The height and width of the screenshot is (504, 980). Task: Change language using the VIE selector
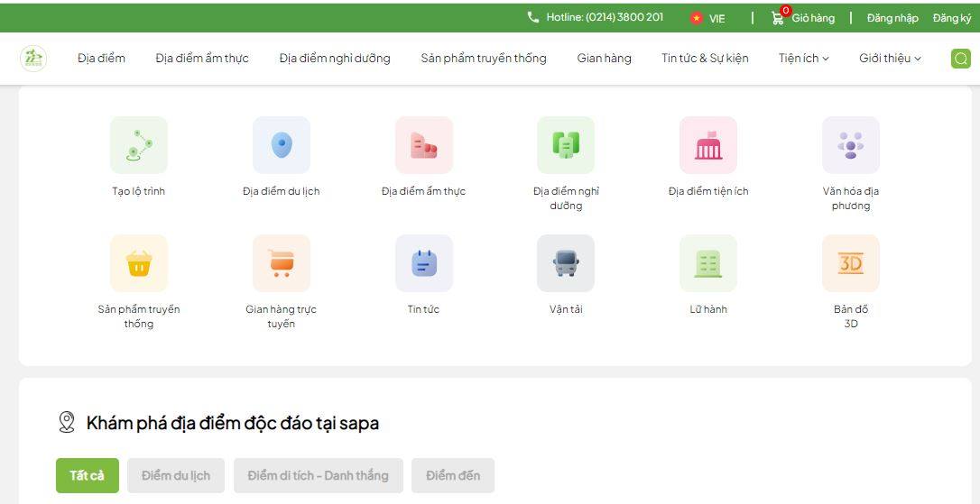pyautogui.click(x=708, y=18)
